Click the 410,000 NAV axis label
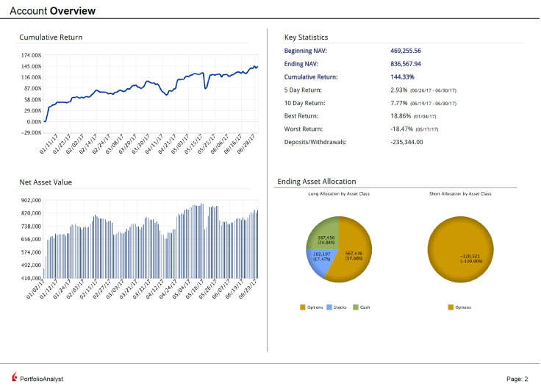541x392 pixels. click(31, 278)
